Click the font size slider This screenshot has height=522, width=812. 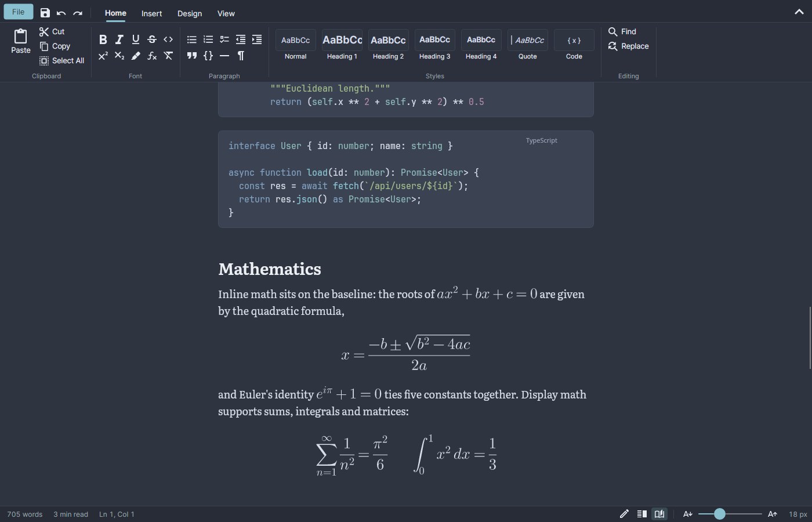pyautogui.click(x=730, y=514)
